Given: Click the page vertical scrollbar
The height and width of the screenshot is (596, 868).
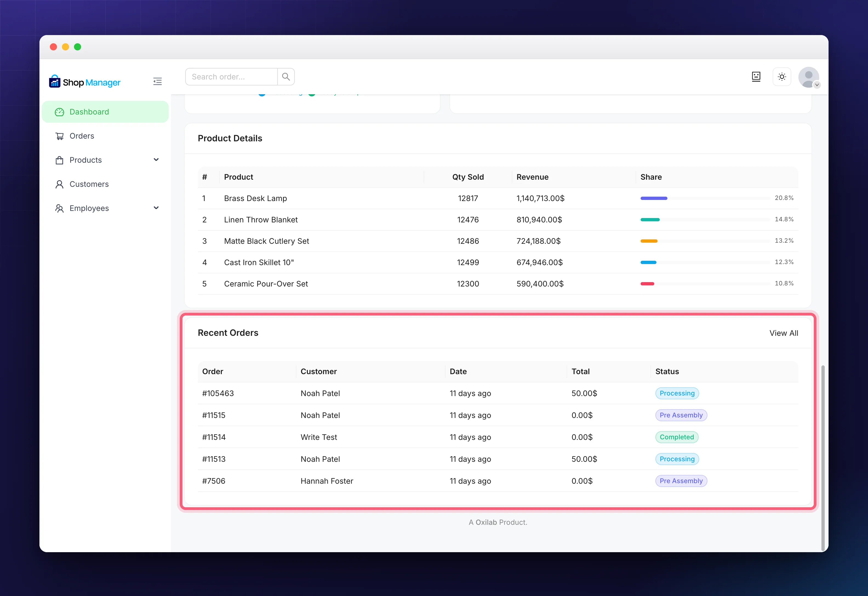Looking at the screenshot, I should click(x=823, y=458).
